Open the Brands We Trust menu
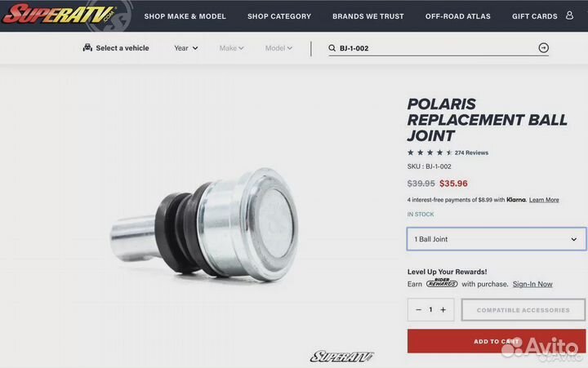The height and width of the screenshot is (368, 588). tap(367, 16)
